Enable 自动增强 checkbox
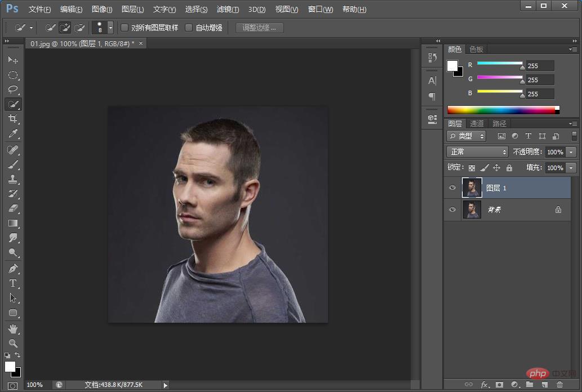 [x=189, y=28]
